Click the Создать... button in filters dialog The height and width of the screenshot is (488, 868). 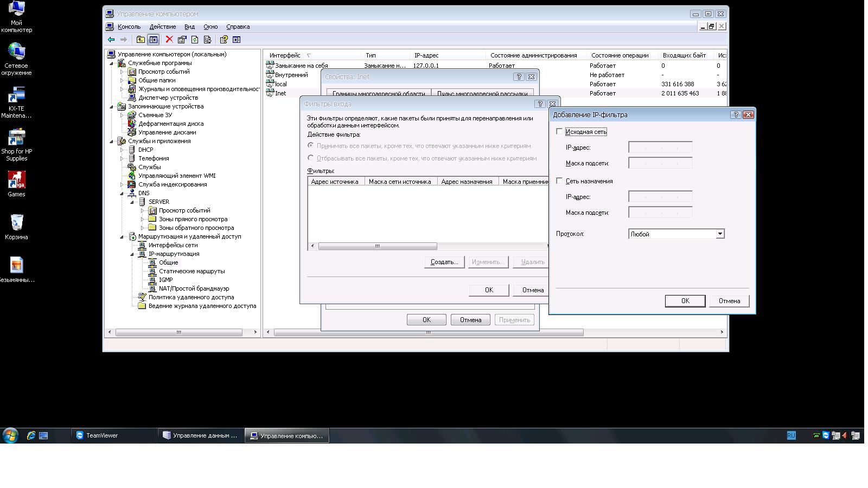(444, 262)
